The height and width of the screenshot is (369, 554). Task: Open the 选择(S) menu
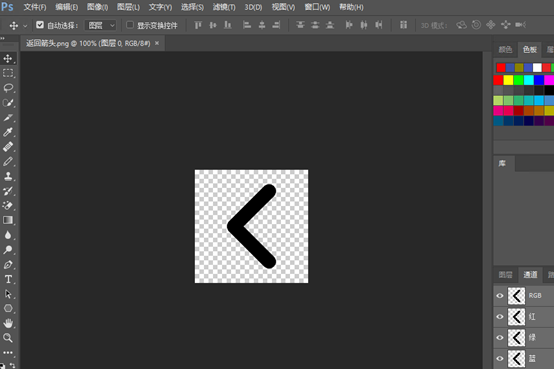192,7
